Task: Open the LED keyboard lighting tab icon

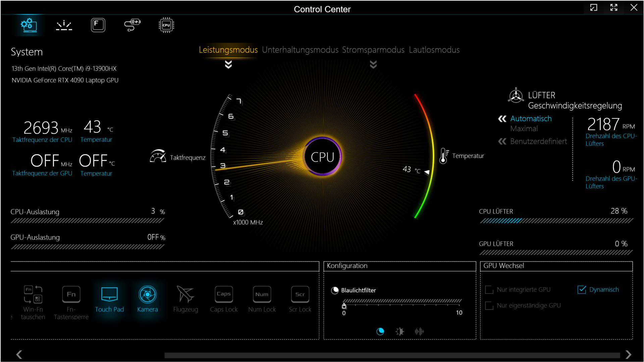Action: (x=64, y=25)
